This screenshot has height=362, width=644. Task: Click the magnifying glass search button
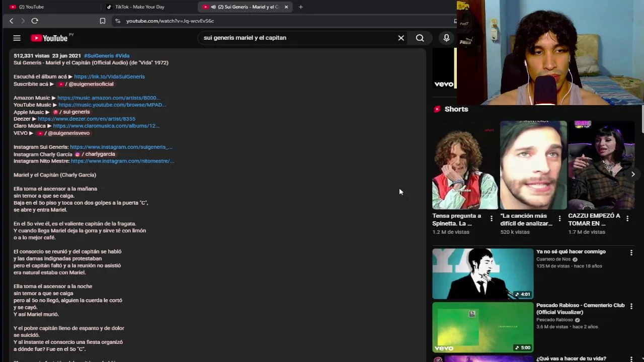(420, 38)
